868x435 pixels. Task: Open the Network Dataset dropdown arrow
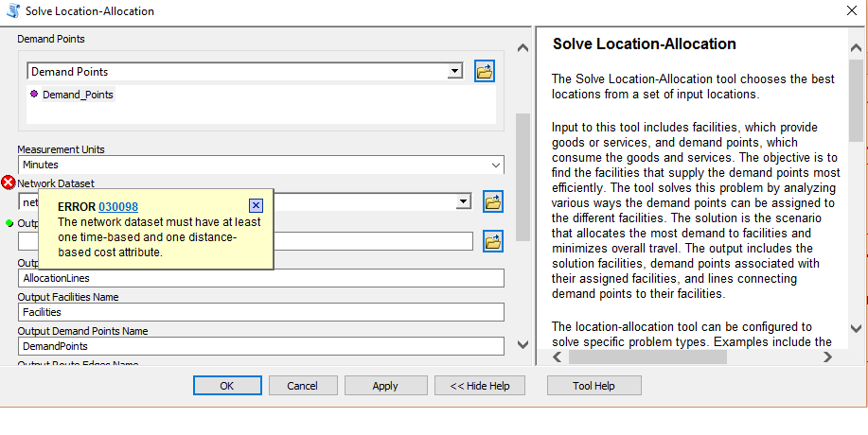coord(463,201)
